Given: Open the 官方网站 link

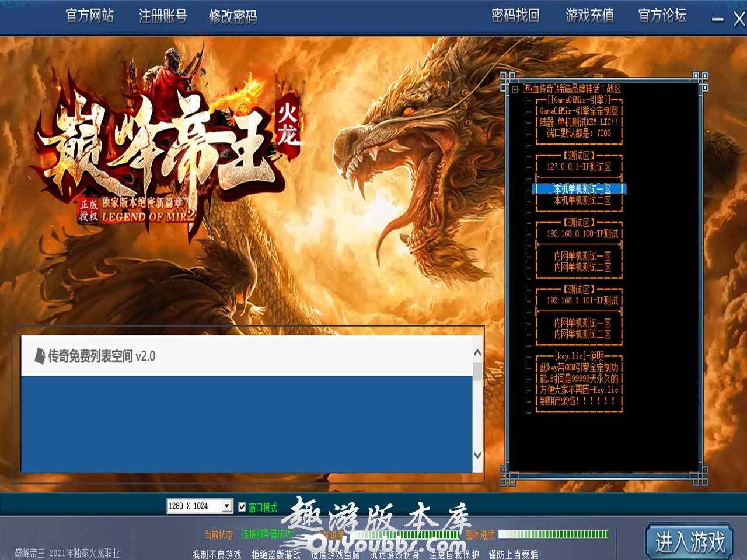Looking at the screenshot, I should [x=89, y=16].
